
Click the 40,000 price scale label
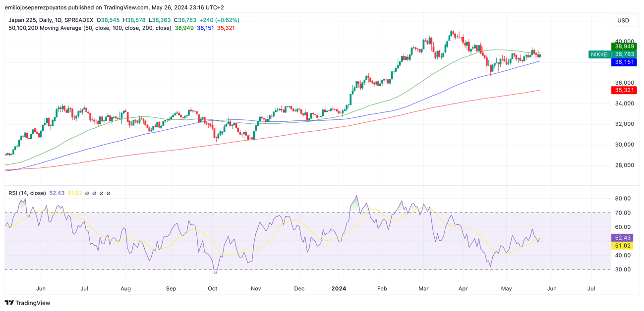pos(624,41)
